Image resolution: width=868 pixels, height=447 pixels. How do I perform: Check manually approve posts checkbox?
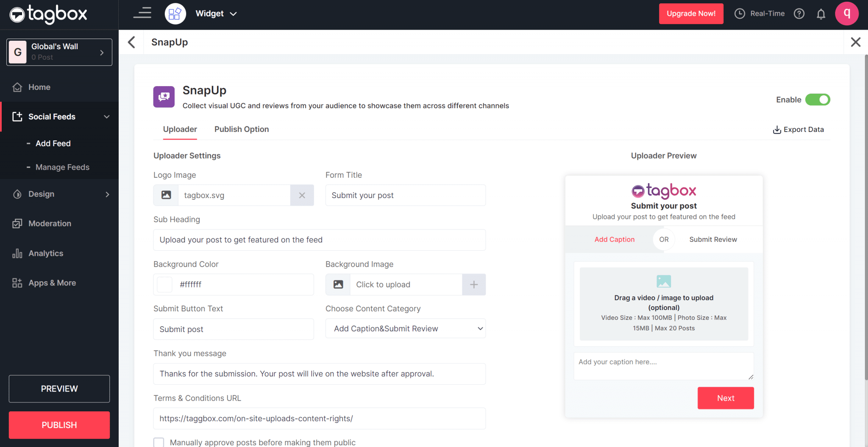pos(159,442)
